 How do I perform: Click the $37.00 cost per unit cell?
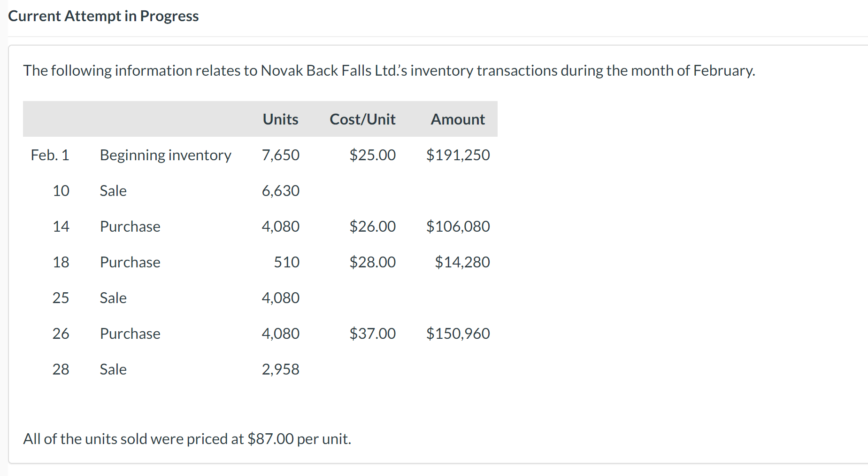click(x=372, y=334)
